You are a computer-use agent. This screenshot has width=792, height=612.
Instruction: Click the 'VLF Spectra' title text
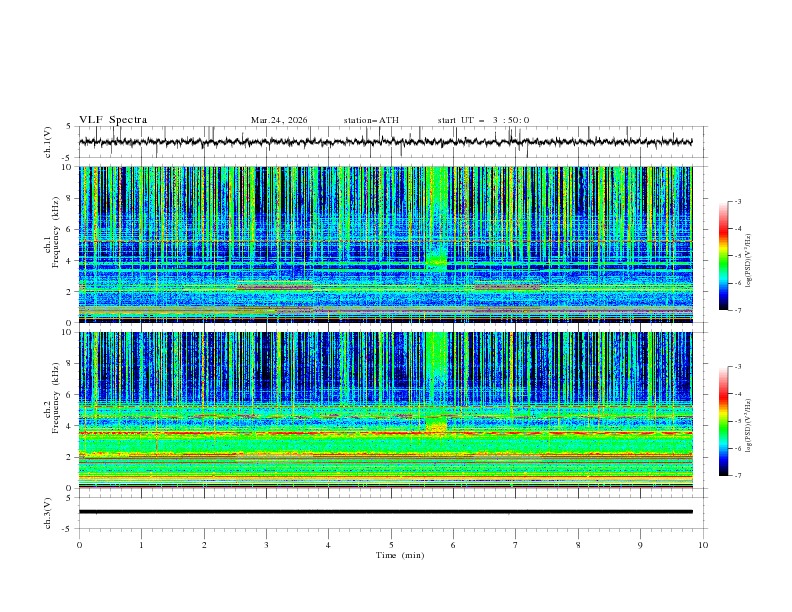tap(113, 120)
